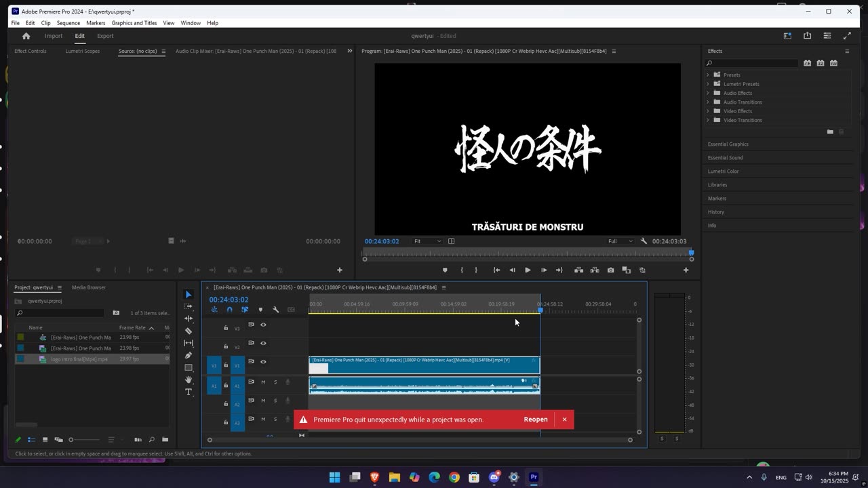Add a marker in the Program monitor
Viewport: 868px width, 488px height.
tap(445, 270)
